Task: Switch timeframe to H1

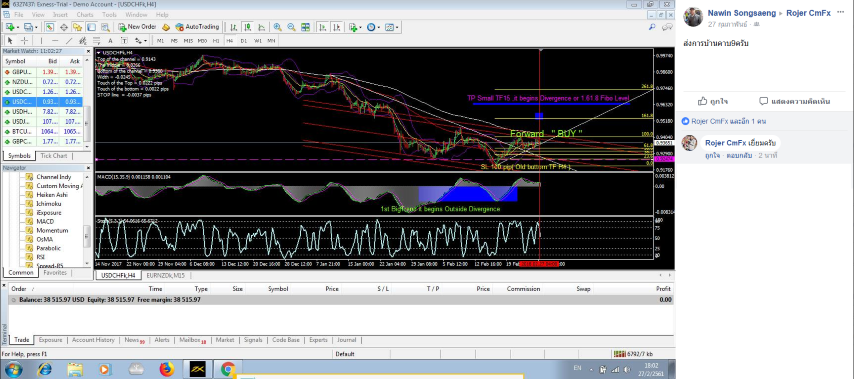Action: [216, 40]
